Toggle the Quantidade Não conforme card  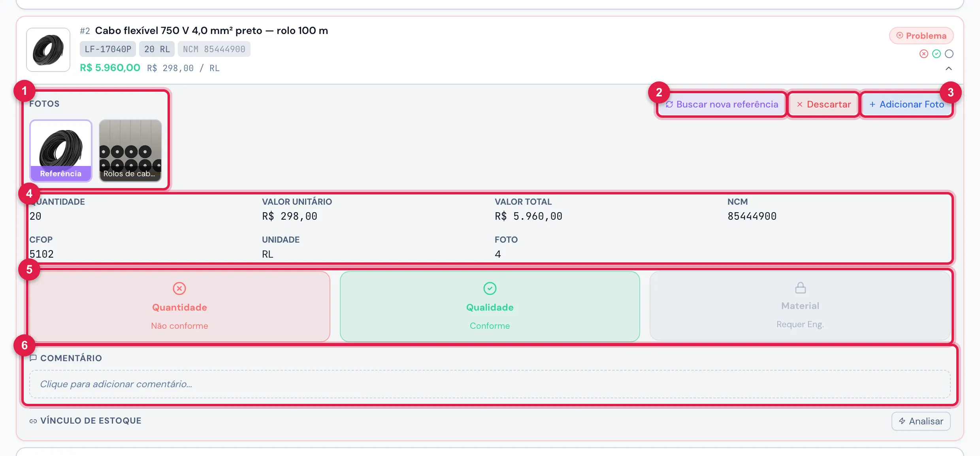point(179,306)
